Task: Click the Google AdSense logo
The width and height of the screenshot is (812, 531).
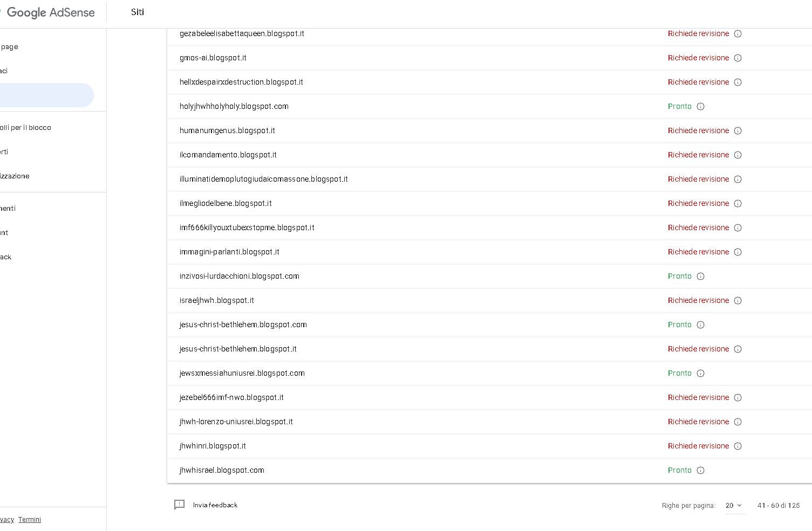Action: tap(50, 12)
